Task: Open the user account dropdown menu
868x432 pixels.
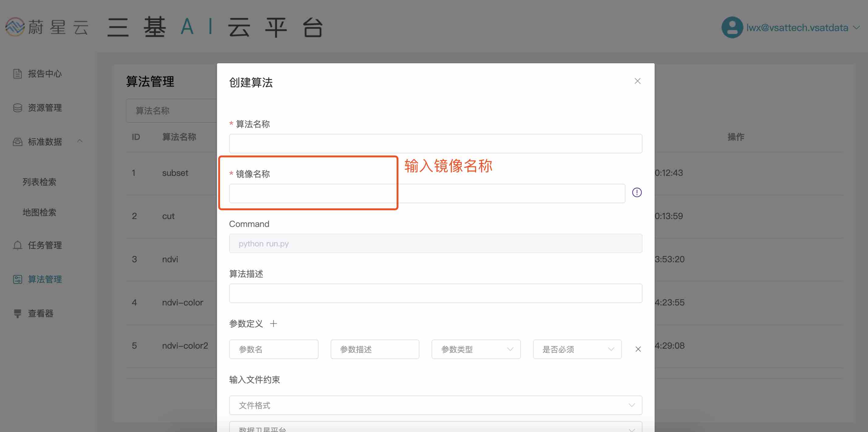Action: pyautogui.click(x=857, y=28)
